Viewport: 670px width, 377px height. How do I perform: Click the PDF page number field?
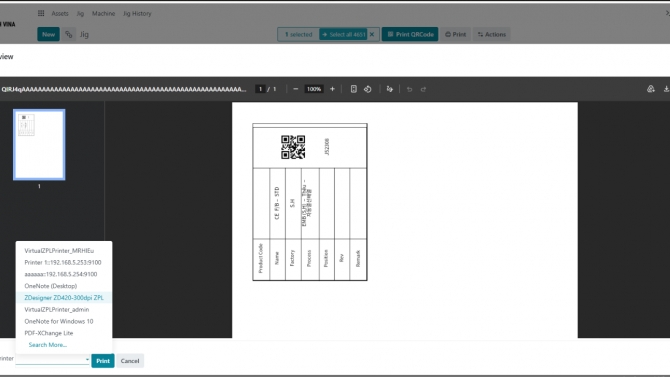point(260,89)
